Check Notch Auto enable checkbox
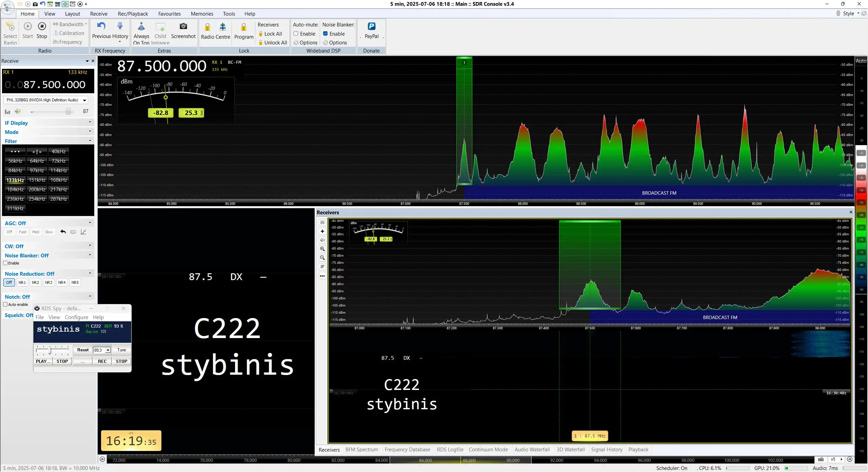This screenshot has height=472, width=868. pos(5,304)
